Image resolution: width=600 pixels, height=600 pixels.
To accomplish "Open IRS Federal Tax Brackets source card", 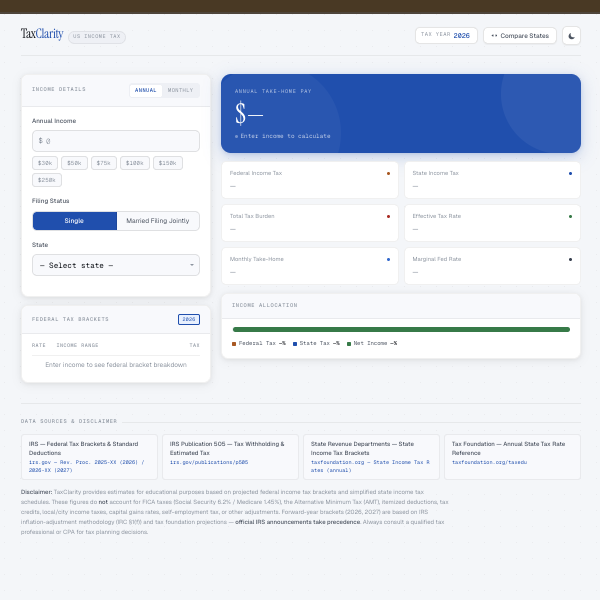I will click(90, 457).
